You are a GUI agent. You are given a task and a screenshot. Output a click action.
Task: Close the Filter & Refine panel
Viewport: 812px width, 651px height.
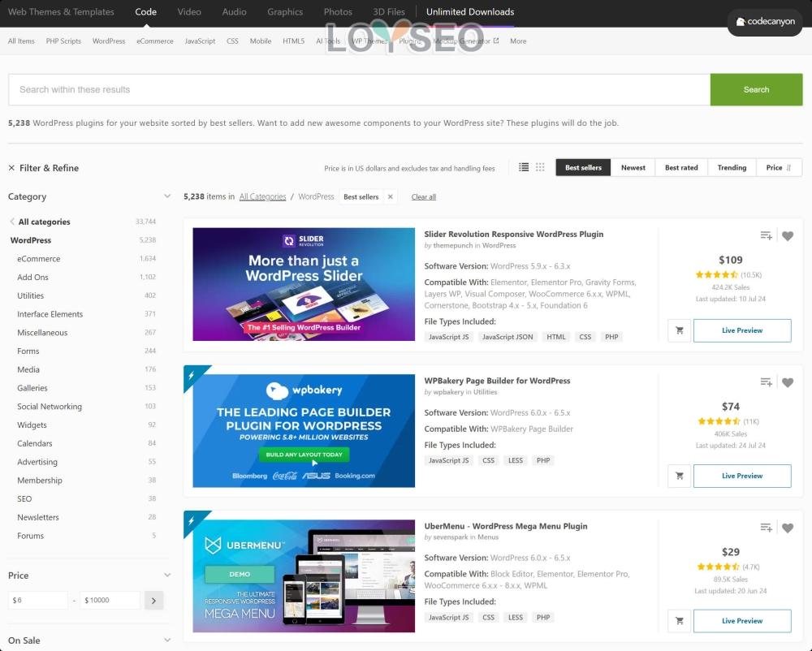coord(11,168)
